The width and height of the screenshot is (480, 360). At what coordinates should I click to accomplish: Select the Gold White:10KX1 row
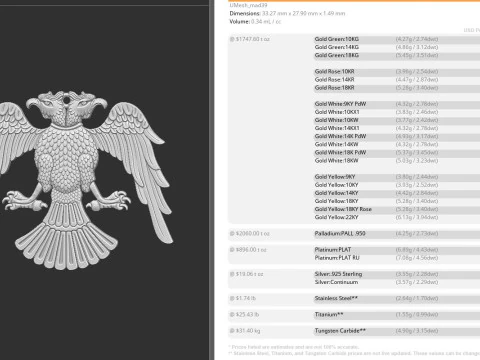pos(397,112)
